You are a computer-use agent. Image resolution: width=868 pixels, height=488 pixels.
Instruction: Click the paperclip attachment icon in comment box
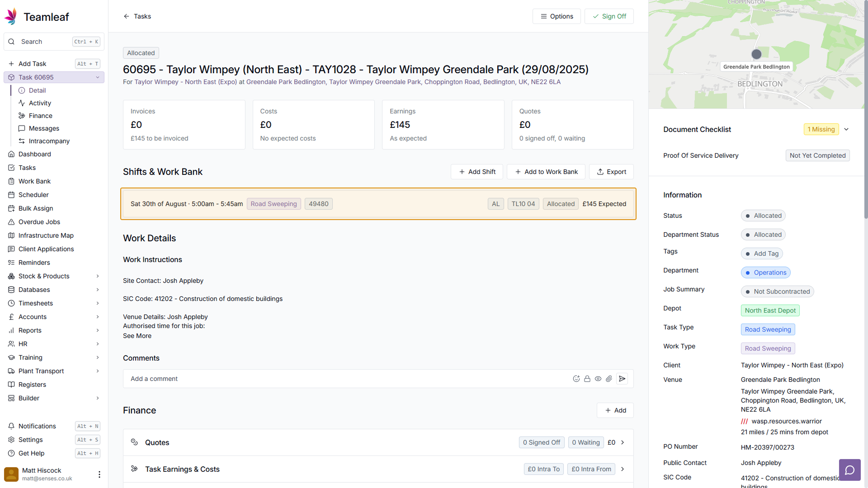click(x=609, y=379)
